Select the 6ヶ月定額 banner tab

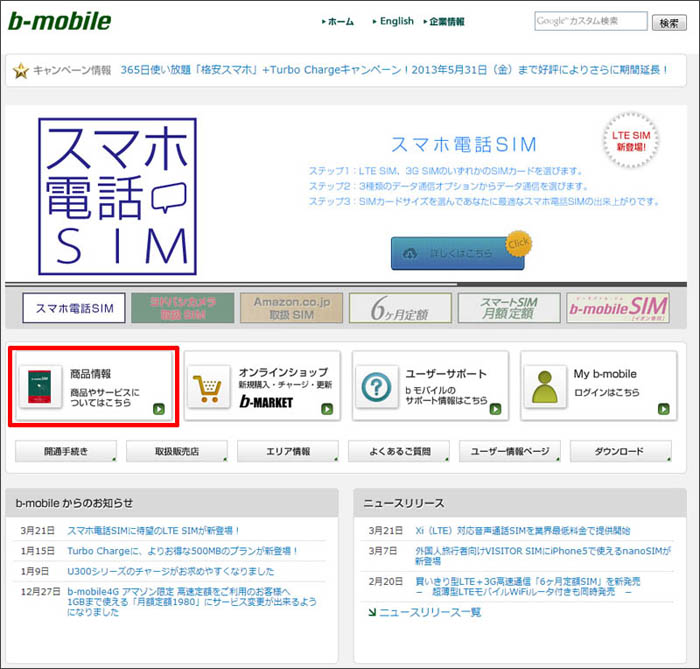[400, 308]
